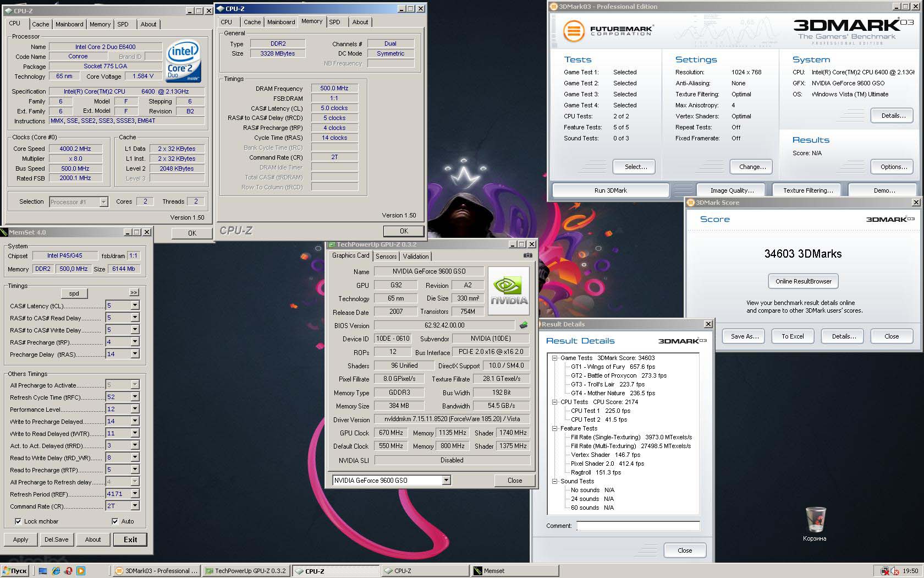Click the >> expand button in MemSet timings
924x578 pixels.
134,292
